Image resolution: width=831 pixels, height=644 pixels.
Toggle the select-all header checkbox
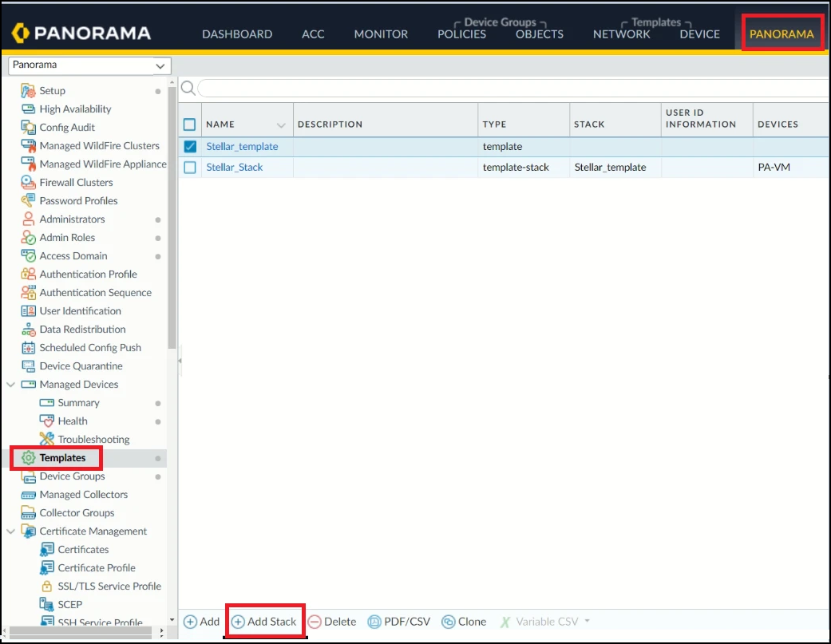click(190, 124)
